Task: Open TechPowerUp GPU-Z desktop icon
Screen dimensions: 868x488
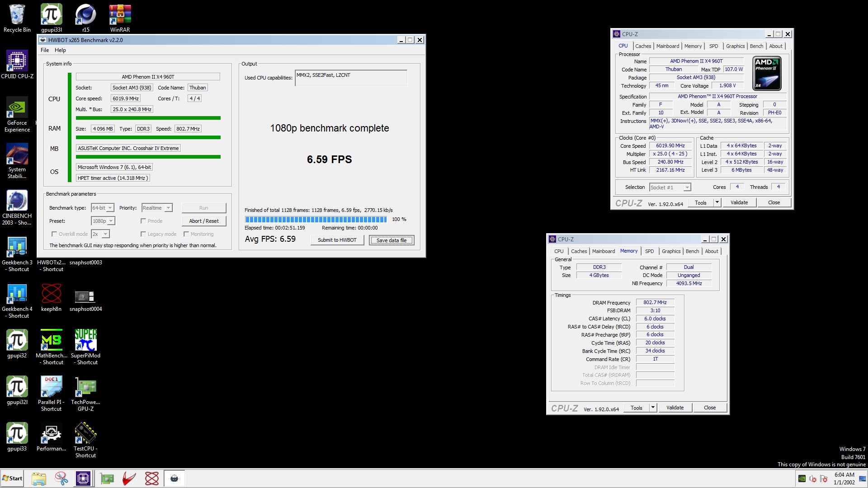Action: click(86, 394)
